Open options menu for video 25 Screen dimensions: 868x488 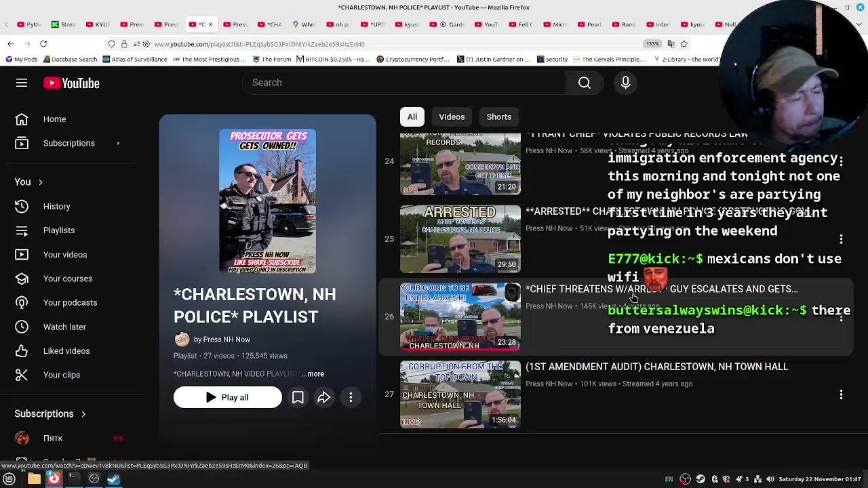[x=841, y=239]
